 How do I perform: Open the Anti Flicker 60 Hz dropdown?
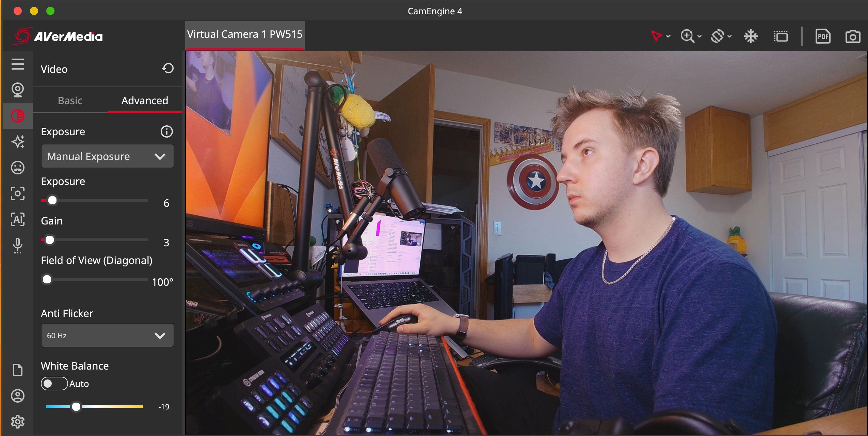point(107,335)
